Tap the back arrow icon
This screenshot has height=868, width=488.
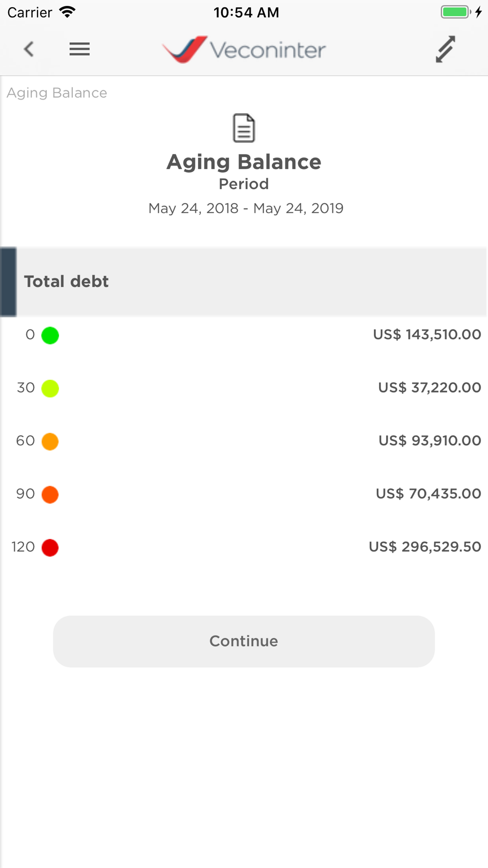click(x=29, y=49)
